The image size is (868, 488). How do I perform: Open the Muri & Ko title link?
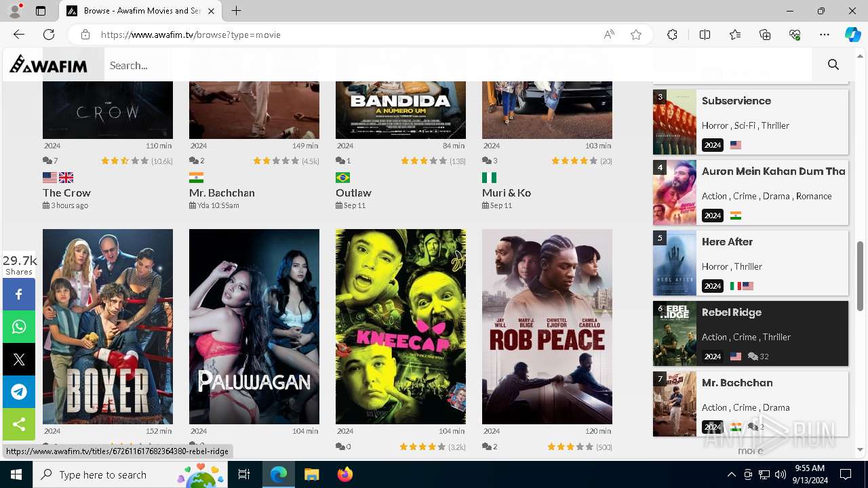(507, 192)
